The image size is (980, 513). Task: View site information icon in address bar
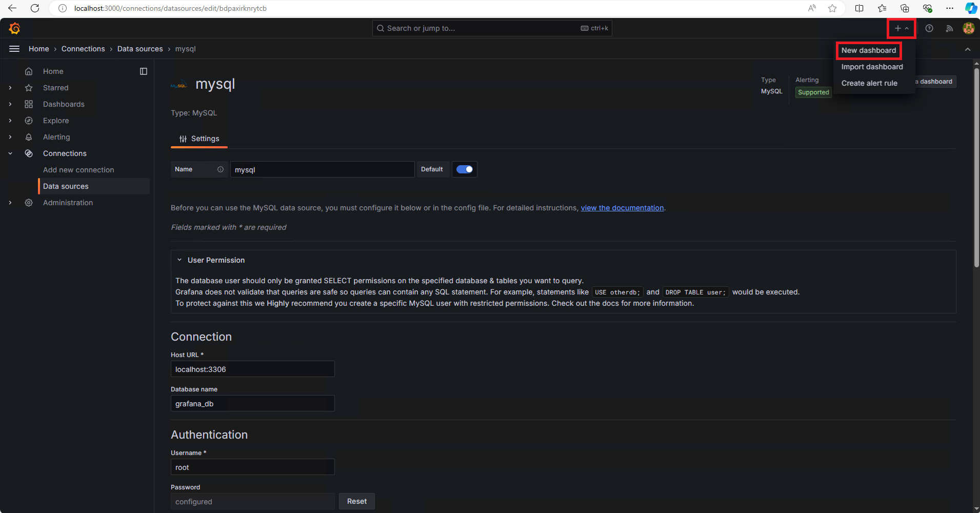[x=63, y=8]
